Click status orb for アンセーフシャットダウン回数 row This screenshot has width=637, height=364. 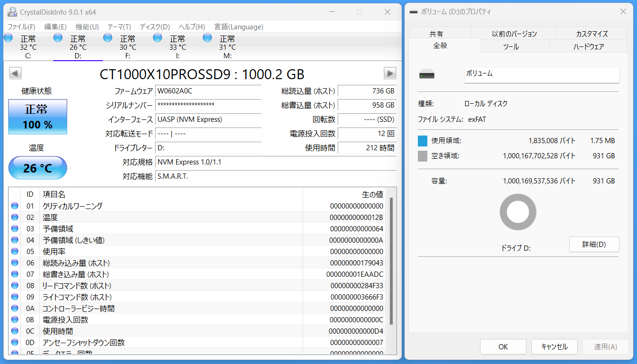[15, 342]
